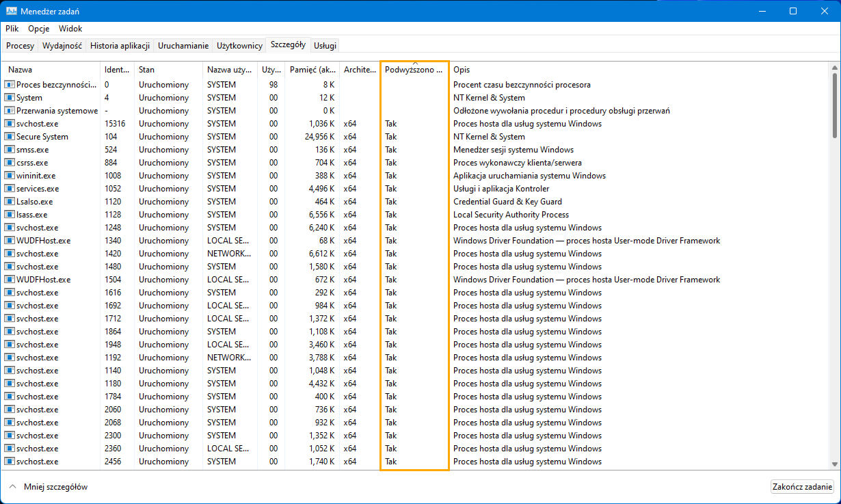Click the csrss.exe process icon
Viewport: 841px width, 504px height.
pos(10,163)
